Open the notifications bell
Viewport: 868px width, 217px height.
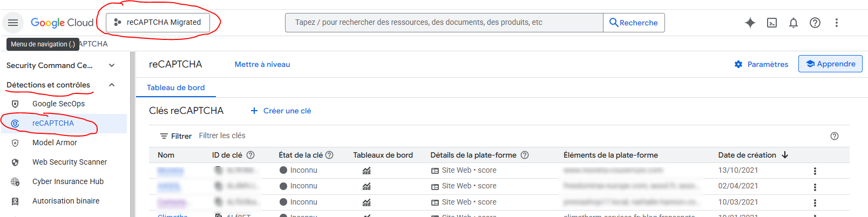pos(794,23)
